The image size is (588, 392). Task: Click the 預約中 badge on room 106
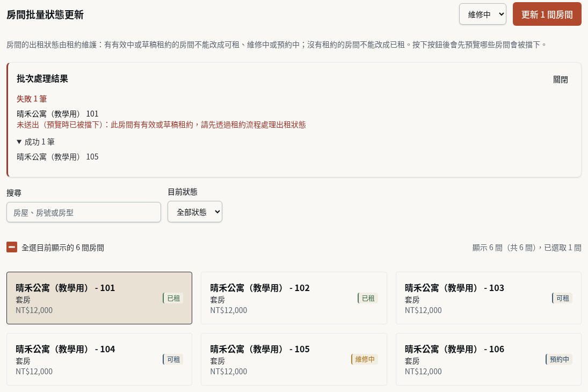click(559, 359)
